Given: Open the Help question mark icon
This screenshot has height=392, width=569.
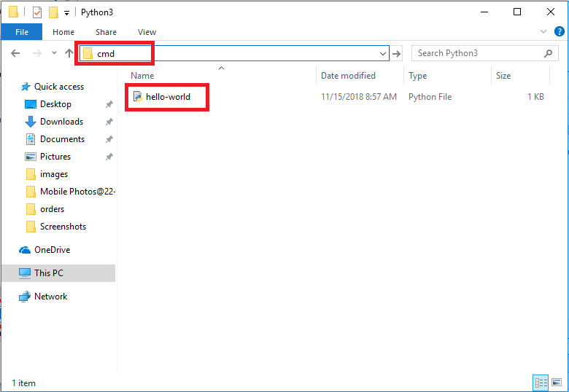Looking at the screenshot, I should tap(560, 31).
